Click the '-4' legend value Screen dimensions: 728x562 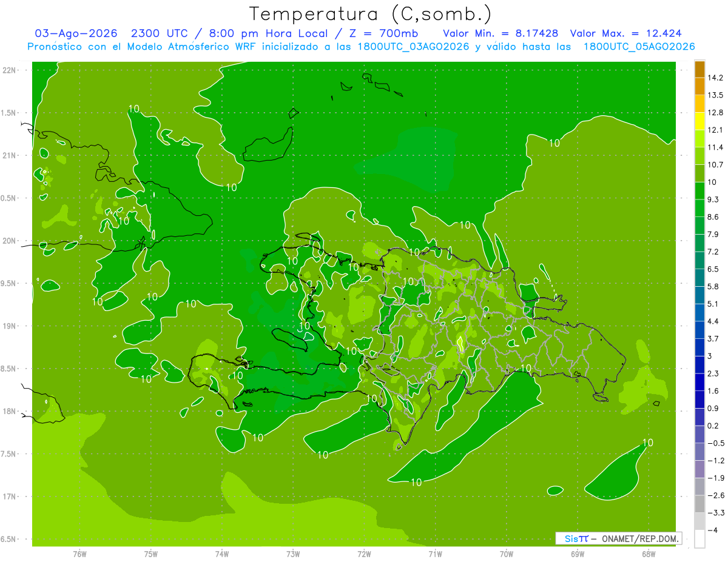(x=712, y=530)
